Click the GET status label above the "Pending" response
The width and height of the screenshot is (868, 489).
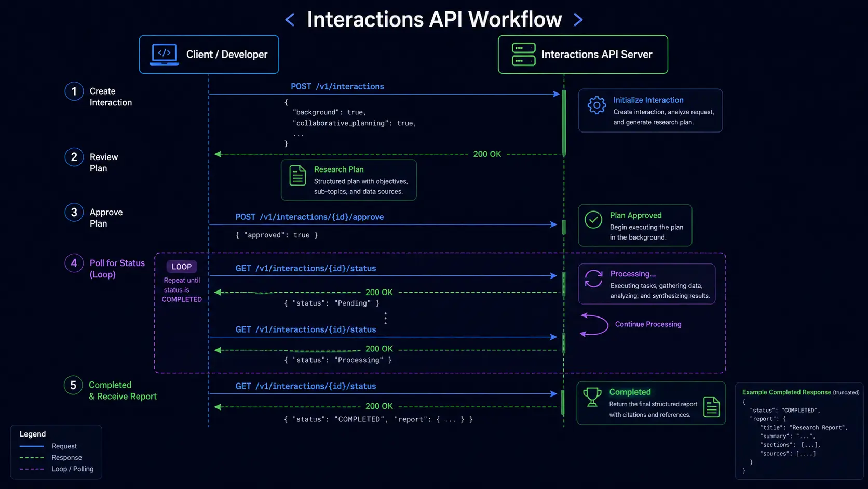tap(306, 268)
